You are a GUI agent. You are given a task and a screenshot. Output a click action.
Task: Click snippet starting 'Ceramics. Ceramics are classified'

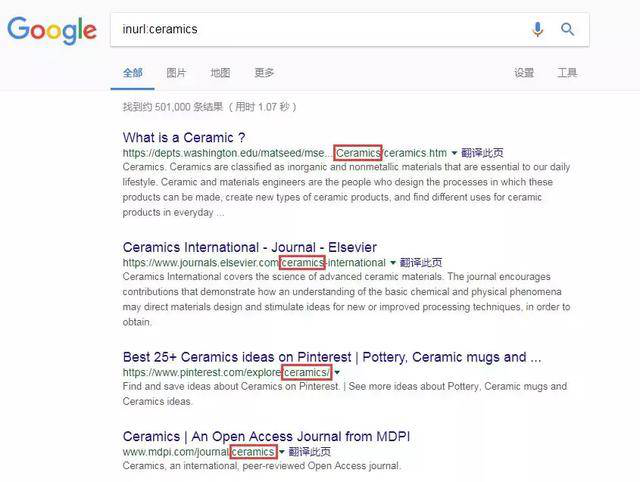coord(346,190)
